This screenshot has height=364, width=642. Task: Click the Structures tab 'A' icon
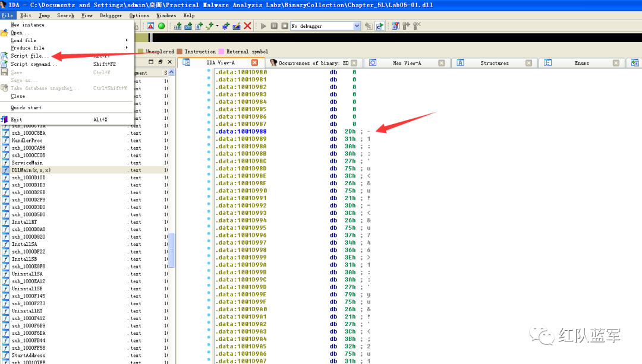click(x=460, y=62)
